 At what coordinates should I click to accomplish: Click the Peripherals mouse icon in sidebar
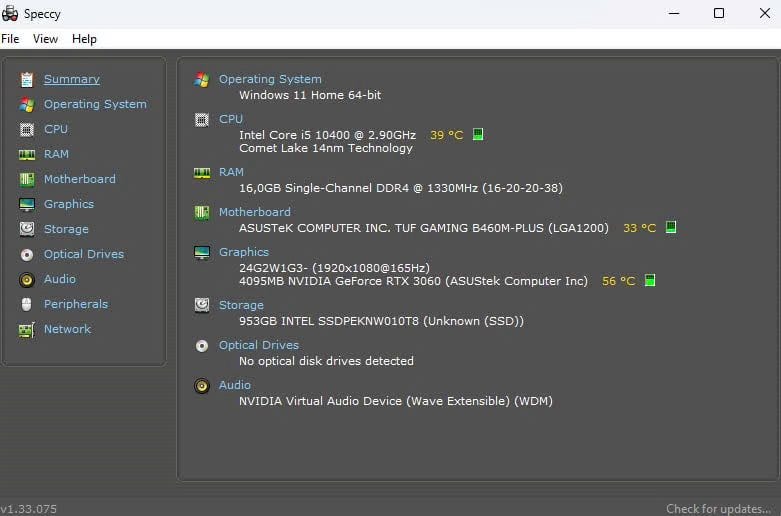tap(27, 304)
